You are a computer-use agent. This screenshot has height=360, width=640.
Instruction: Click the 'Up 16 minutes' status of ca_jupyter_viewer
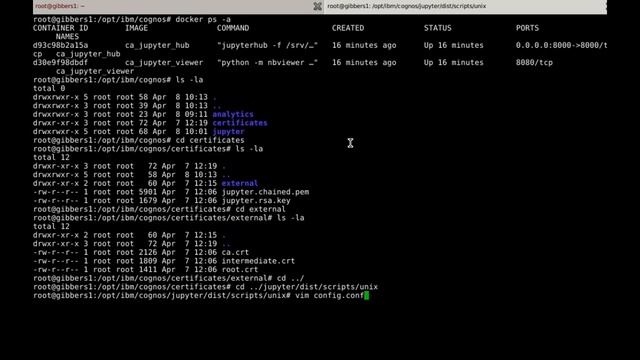pos(453,62)
